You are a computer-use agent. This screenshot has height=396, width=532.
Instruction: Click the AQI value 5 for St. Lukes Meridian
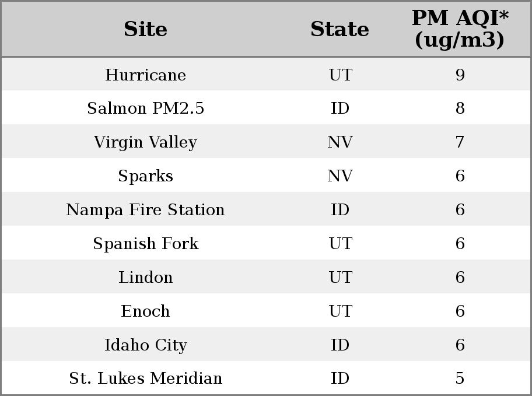[x=460, y=378]
